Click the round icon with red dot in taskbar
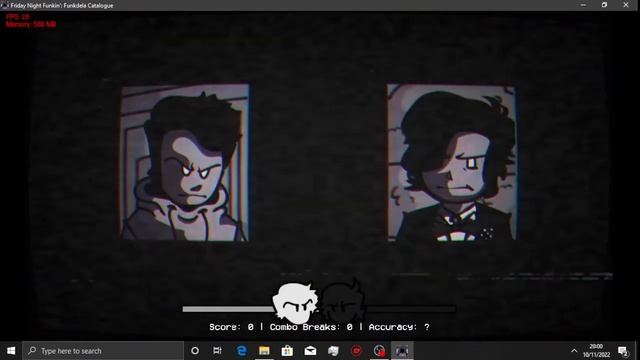 click(379, 351)
